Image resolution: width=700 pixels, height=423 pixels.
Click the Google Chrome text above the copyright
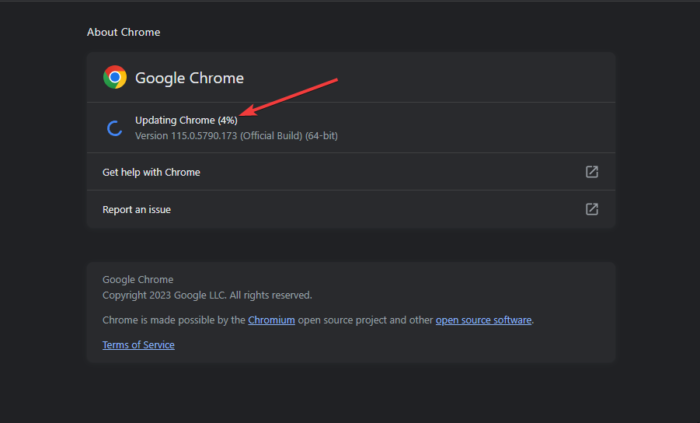point(138,280)
